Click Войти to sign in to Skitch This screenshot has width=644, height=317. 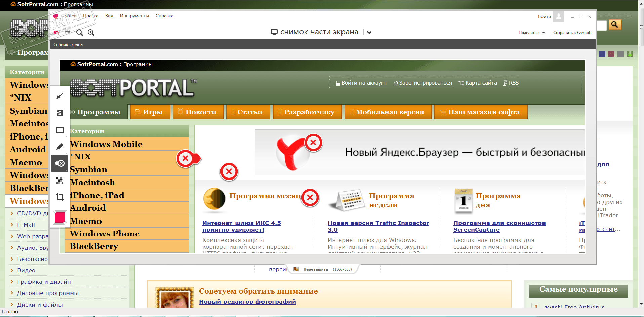click(544, 16)
